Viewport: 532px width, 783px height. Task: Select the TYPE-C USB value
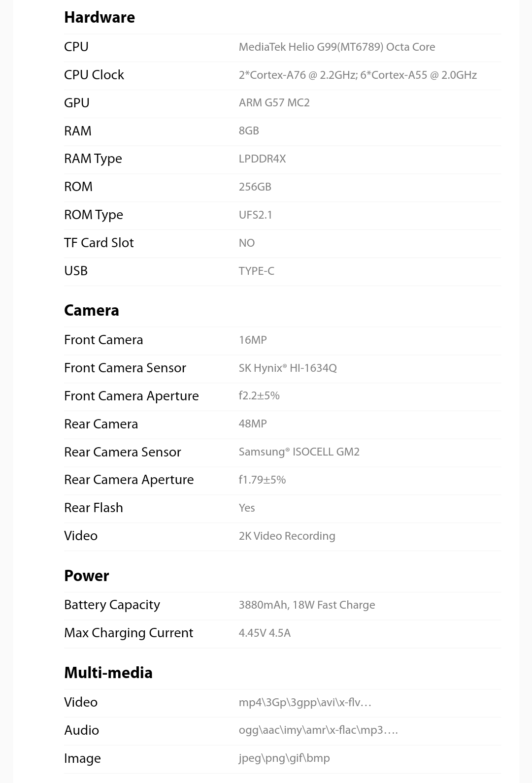257,271
